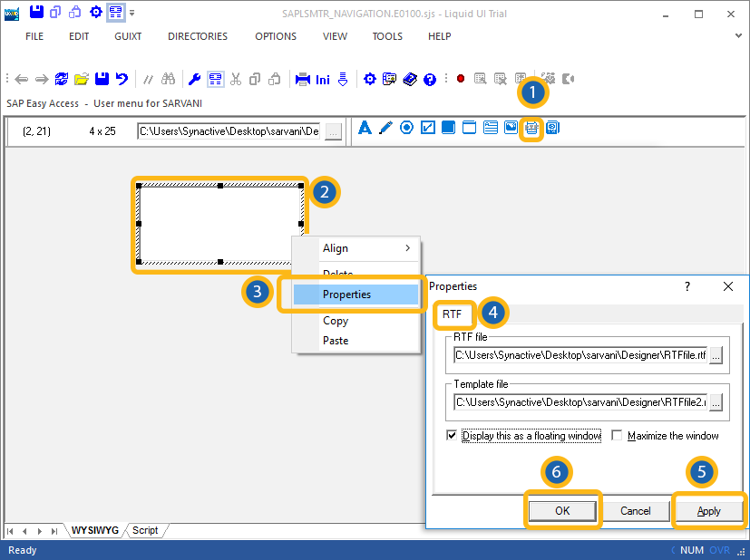Click the blue help question mark icon
Image resolution: width=750 pixels, height=560 pixels.
tap(430, 80)
